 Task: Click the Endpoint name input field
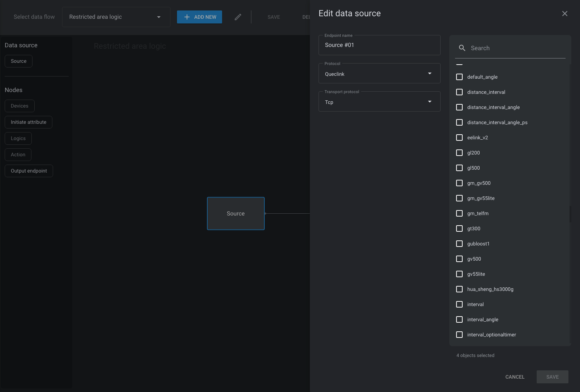[x=379, y=45]
